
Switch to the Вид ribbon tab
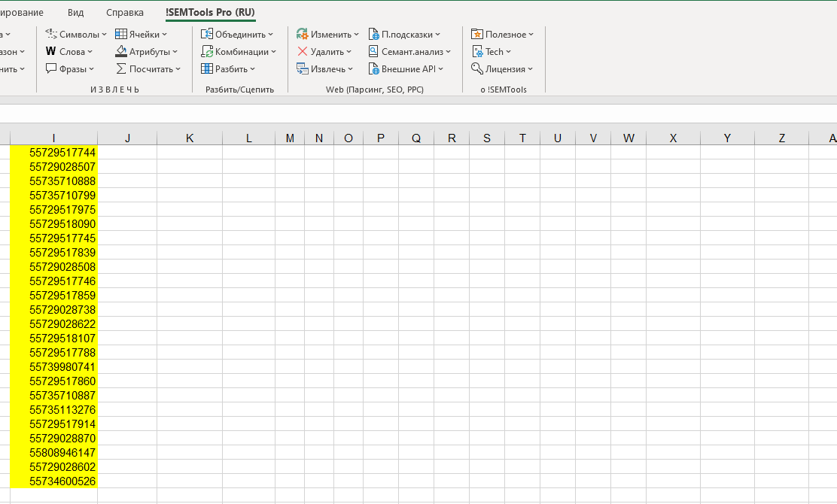(x=75, y=13)
